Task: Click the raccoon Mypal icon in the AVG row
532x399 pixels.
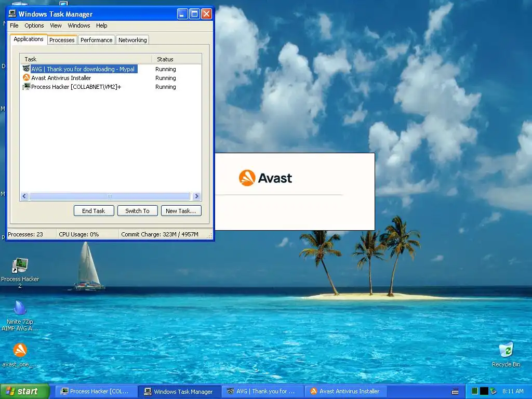Action: [x=26, y=69]
